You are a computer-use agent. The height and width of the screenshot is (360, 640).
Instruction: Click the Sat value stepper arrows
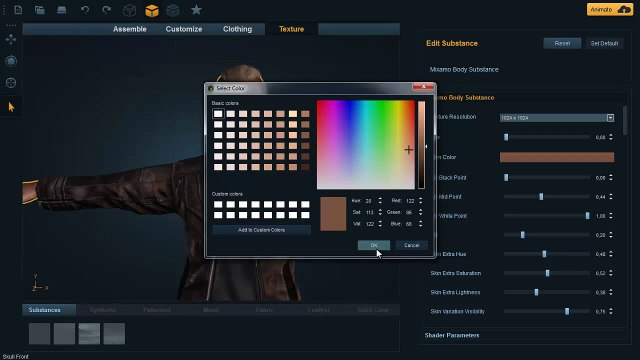[380, 212]
